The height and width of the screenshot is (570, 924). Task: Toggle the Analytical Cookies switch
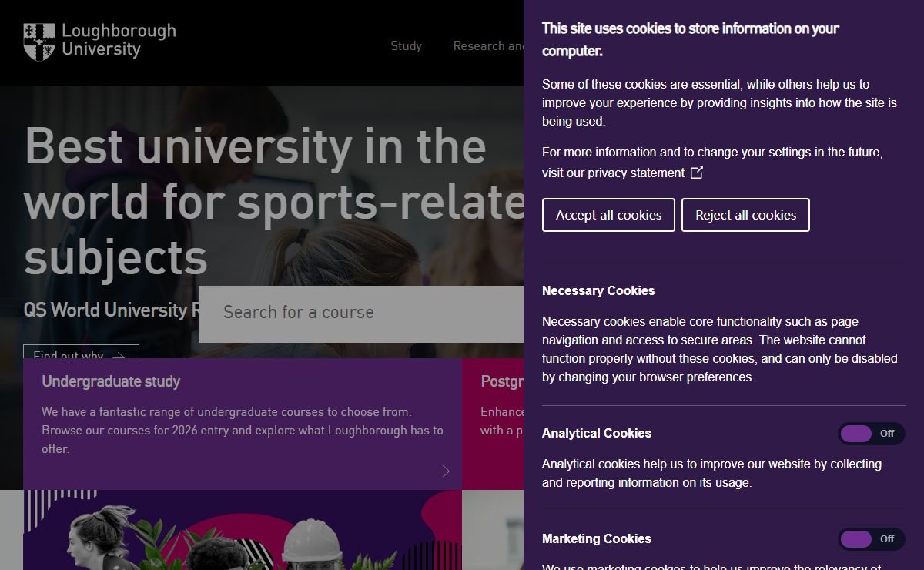tap(871, 434)
